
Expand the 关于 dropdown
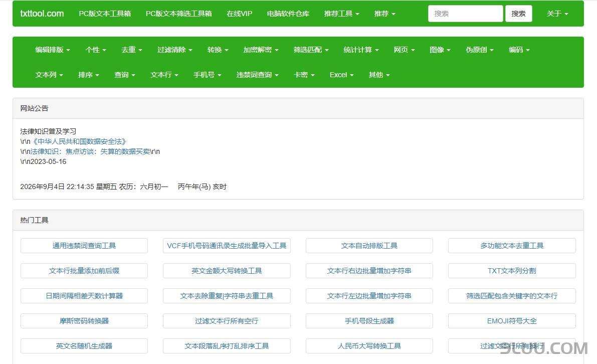point(557,14)
